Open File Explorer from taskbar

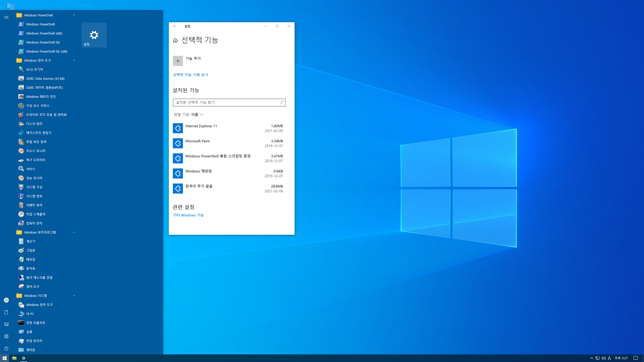coord(14,358)
